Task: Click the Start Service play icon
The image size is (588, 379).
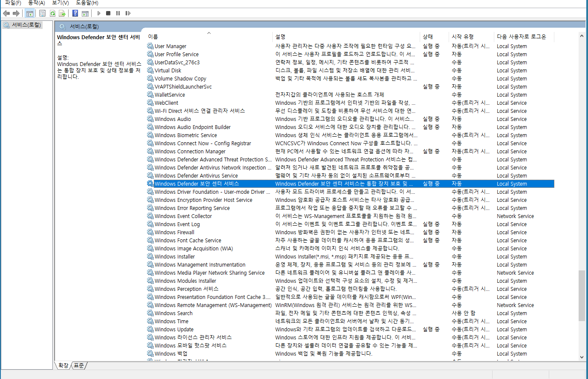Action: click(x=99, y=13)
